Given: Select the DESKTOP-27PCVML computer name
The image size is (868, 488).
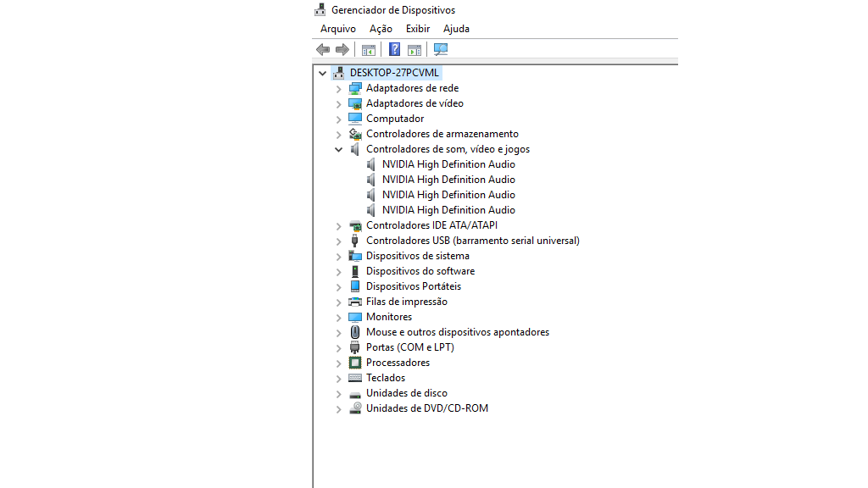Looking at the screenshot, I should (x=394, y=73).
